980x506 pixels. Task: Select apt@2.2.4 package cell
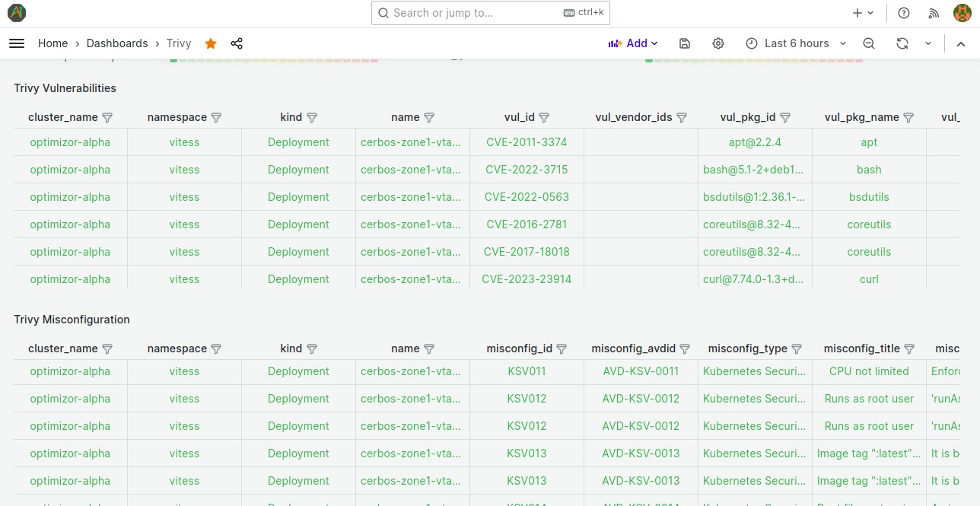[x=755, y=142]
